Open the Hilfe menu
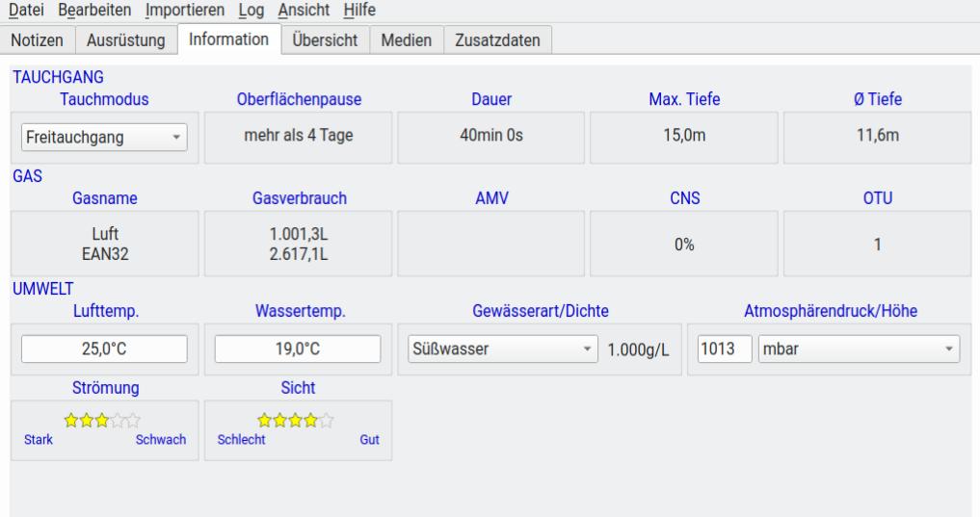Viewport: 980px width, 517px height. (359, 10)
